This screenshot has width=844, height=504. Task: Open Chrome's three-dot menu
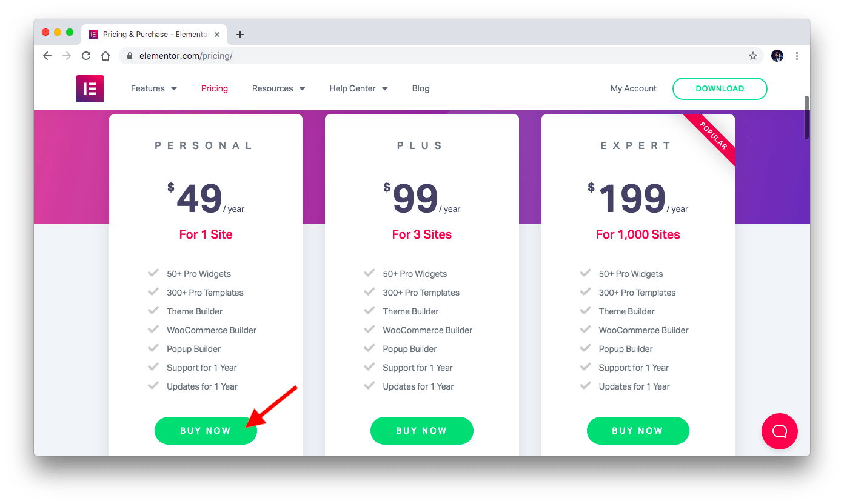797,56
